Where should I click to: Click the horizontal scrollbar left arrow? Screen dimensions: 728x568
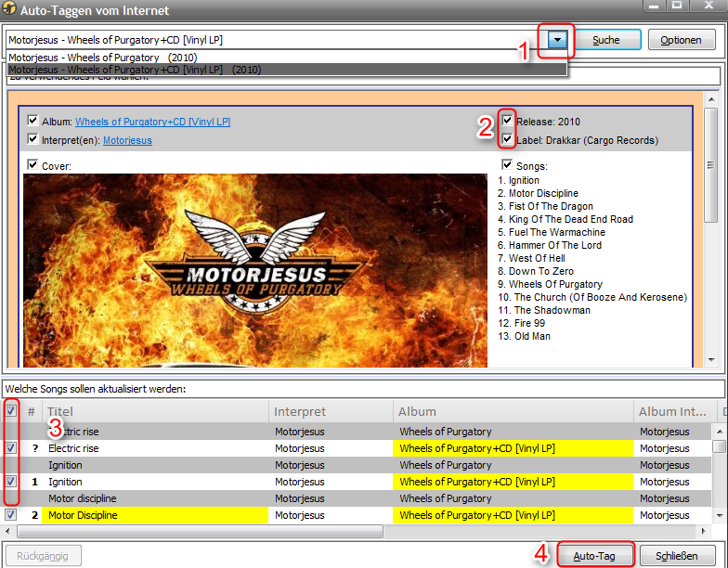click(x=7, y=531)
